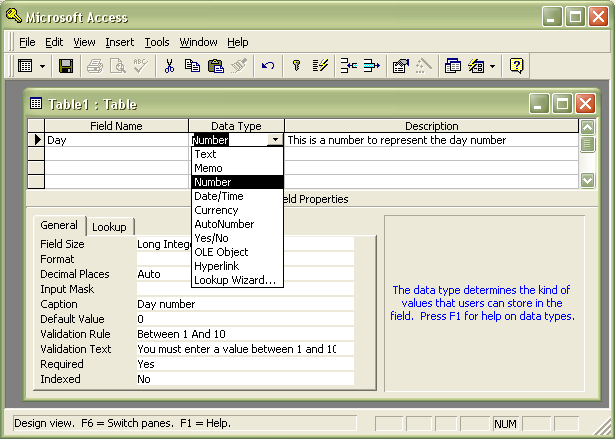Choose Lookup Wizard from data type list
Image resolution: width=615 pixels, height=439 pixels.
pyautogui.click(x=237, y=280)
